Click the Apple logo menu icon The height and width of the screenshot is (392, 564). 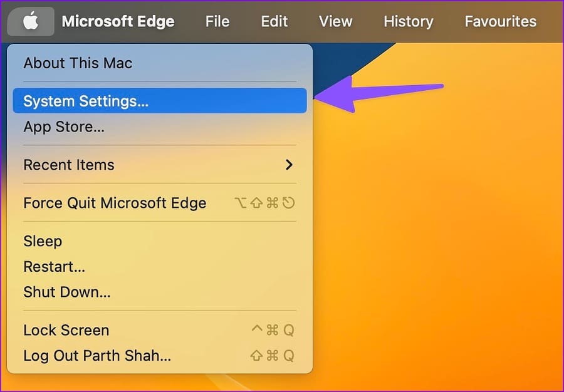click(x=31, y=21)
